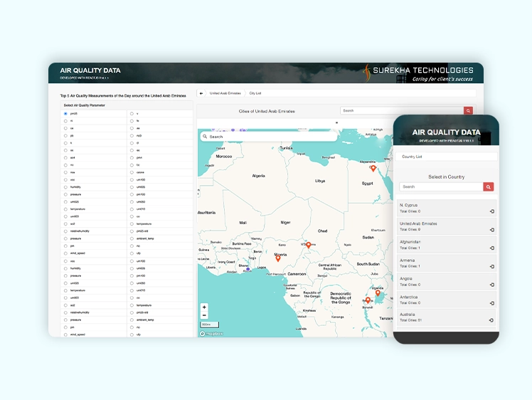
Task: Click the map marker near Burundi
Action: click(368, 300)
